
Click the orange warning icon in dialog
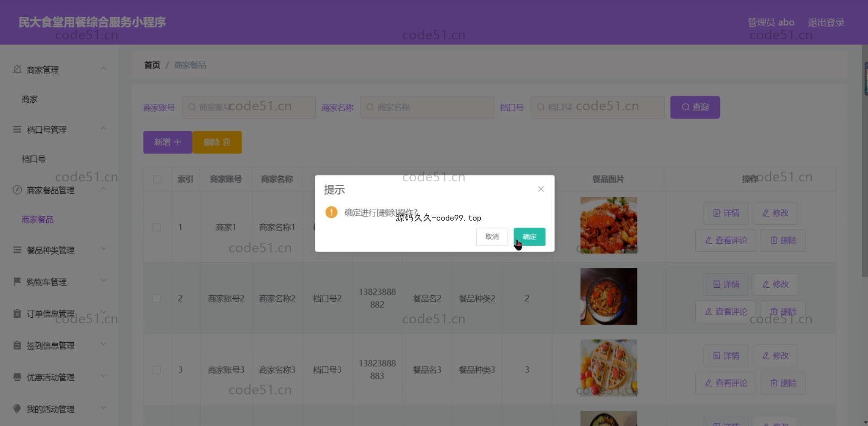point(331,212)
